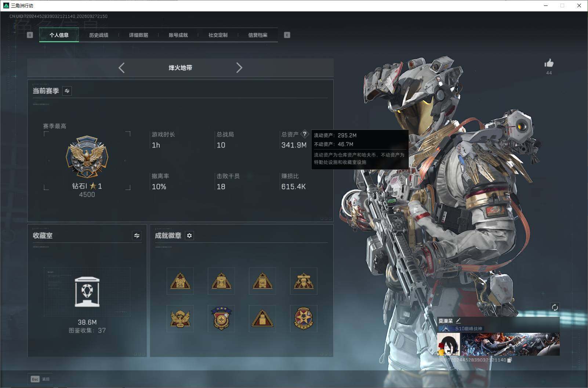Edit the 莫漫呆 nickname with pencil icon

click(x=458, y=321)
